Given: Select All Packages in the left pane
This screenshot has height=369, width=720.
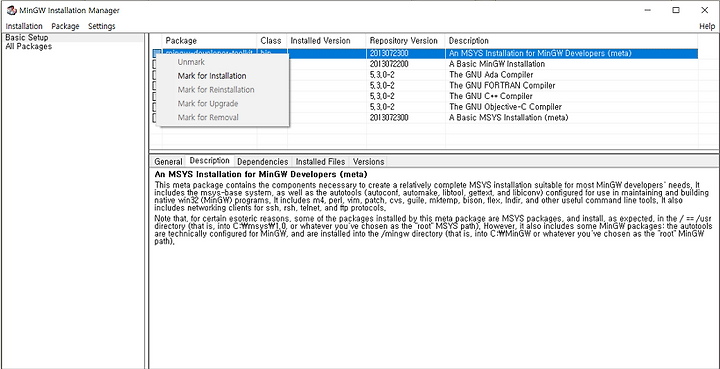Looking at the screenshot, I should tap(28, 46).
